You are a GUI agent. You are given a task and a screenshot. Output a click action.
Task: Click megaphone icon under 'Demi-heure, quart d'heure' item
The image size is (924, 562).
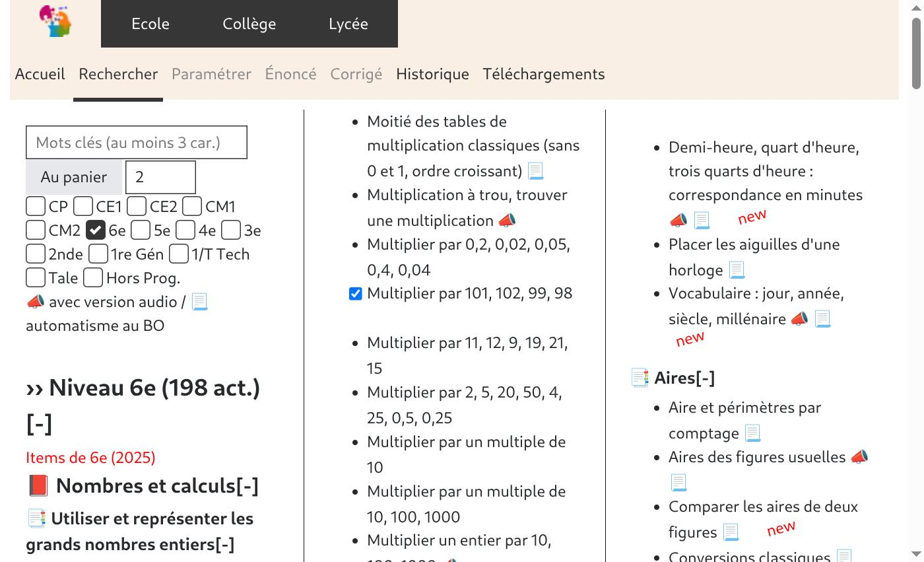(x=678, y=221)
